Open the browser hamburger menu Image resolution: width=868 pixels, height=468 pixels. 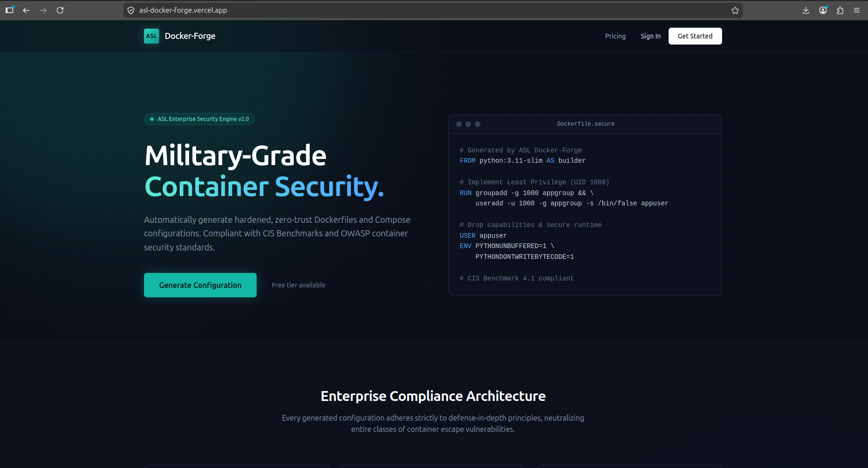857,10
